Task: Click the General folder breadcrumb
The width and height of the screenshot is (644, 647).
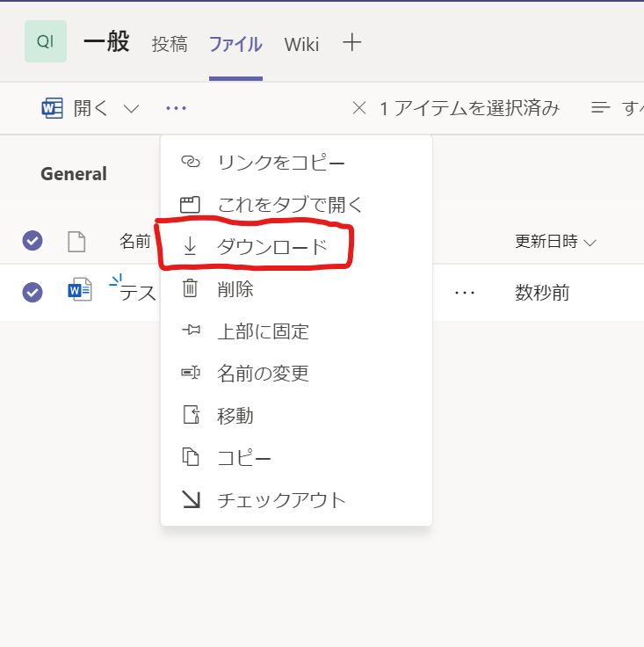Action: [x=74, y=174]
